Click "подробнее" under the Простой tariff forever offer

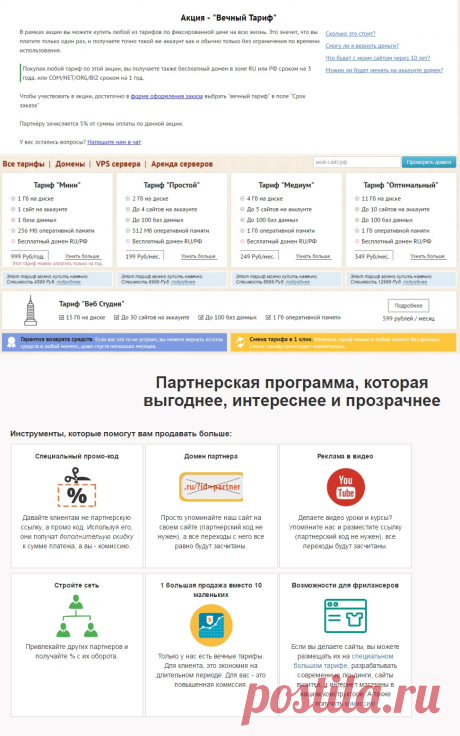point(183,282)
